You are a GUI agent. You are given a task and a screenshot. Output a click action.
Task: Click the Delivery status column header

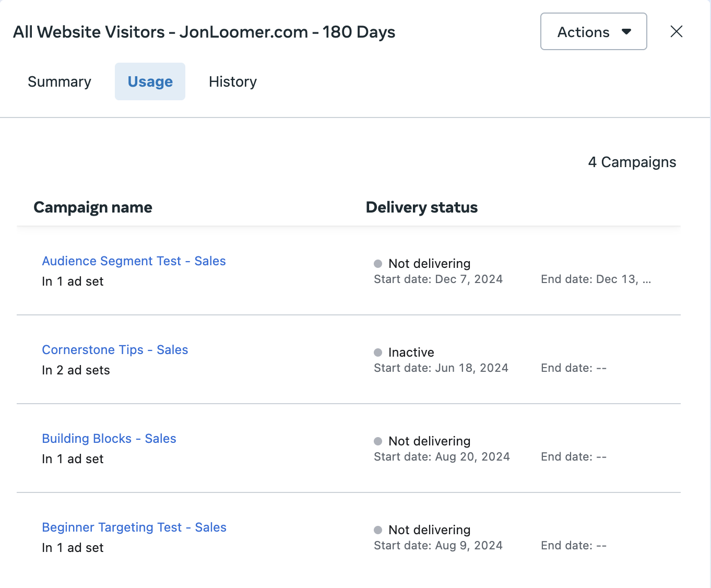(422, 207)
